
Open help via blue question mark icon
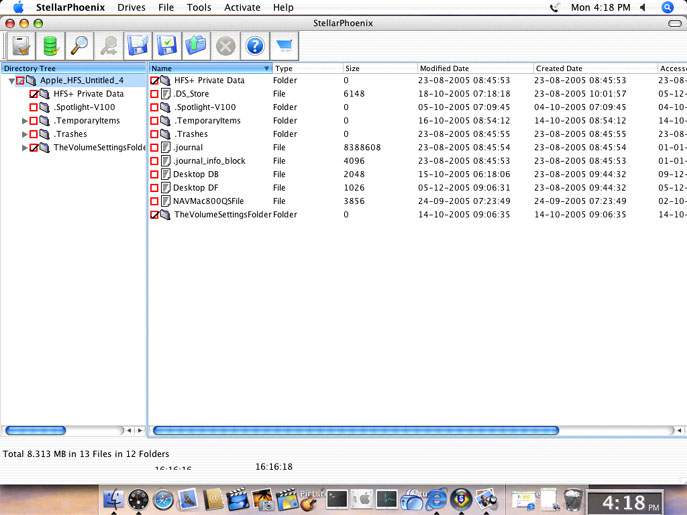coord(255,46)
